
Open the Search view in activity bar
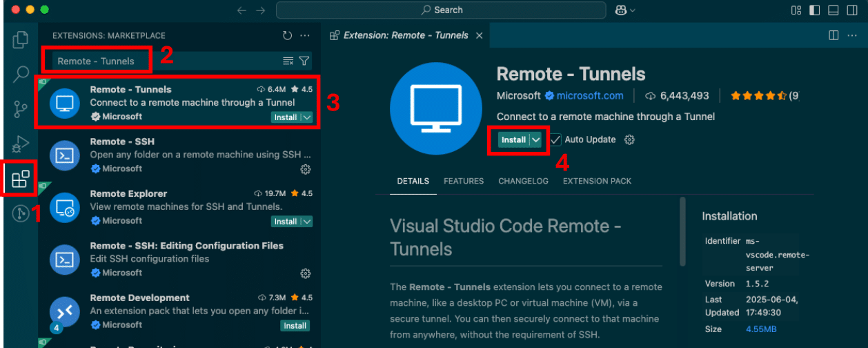[x=21, y=74]
